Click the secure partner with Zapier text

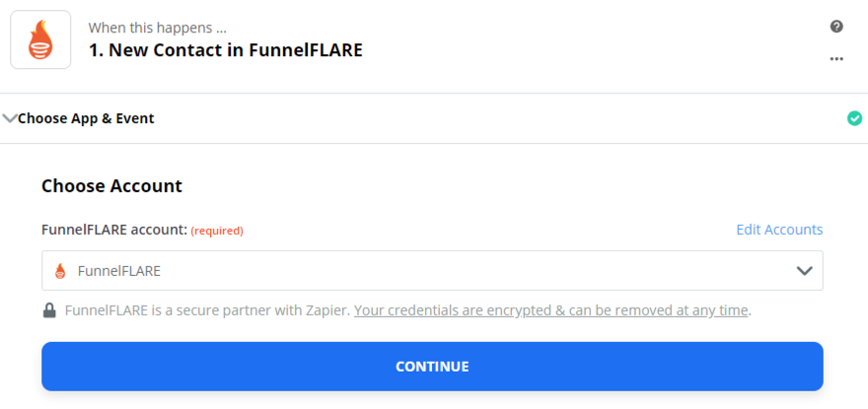coord(208,310)
